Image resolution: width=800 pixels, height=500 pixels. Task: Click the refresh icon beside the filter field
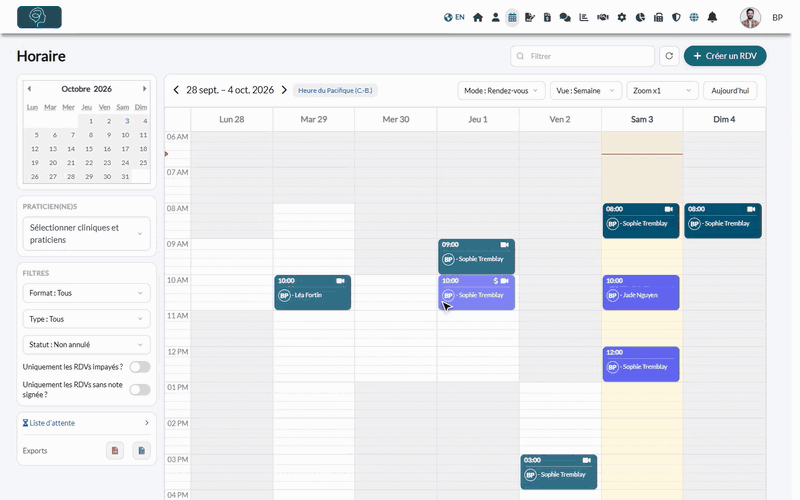(x=669, y=56)
